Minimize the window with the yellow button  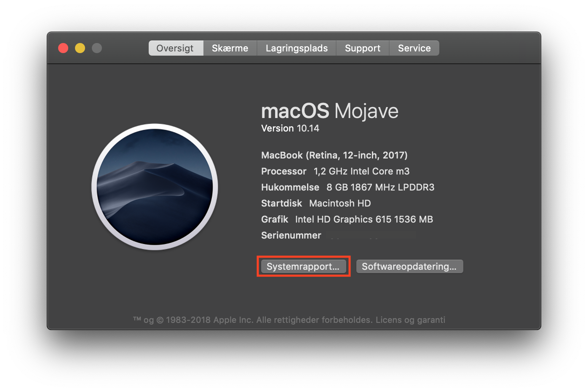80,48
